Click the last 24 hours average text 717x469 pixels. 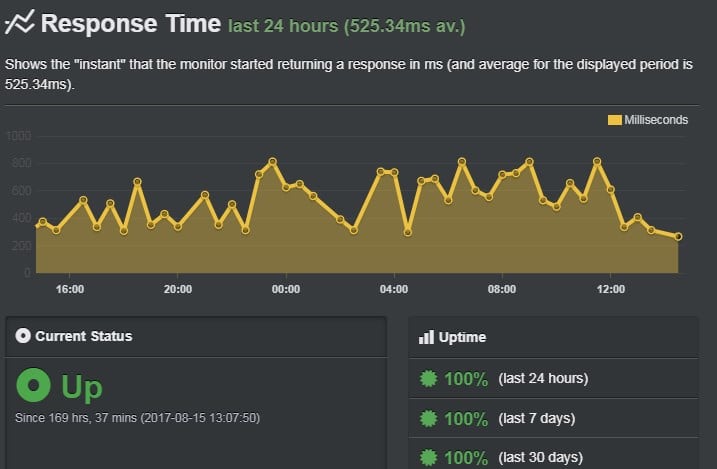tap(347, 26)
